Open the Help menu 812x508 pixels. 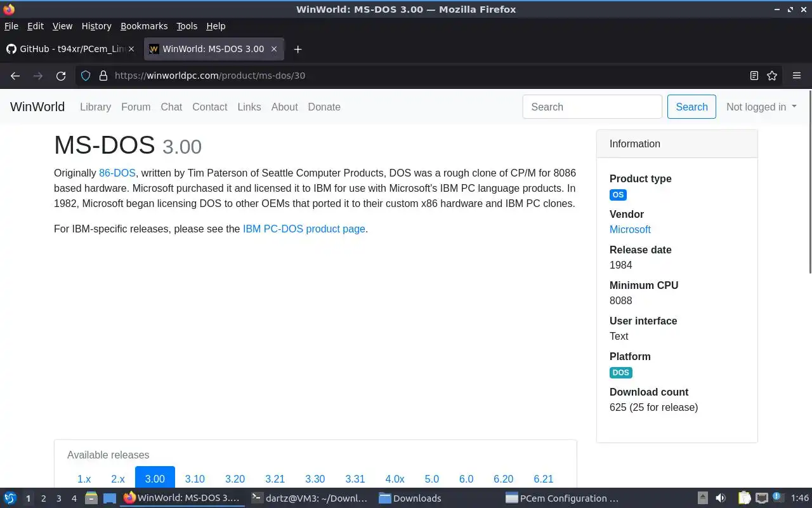click(x=216, y=26)
